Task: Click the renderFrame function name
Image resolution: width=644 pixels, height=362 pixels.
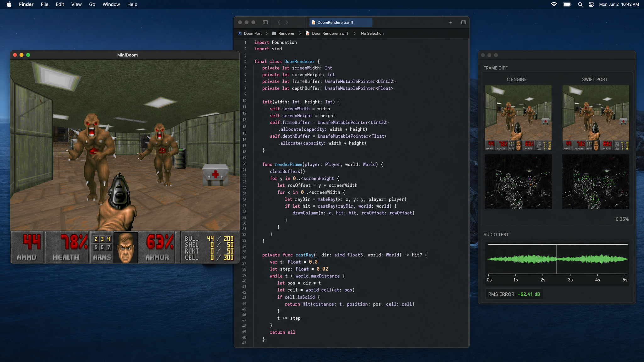Action: (x=288, y=164)
